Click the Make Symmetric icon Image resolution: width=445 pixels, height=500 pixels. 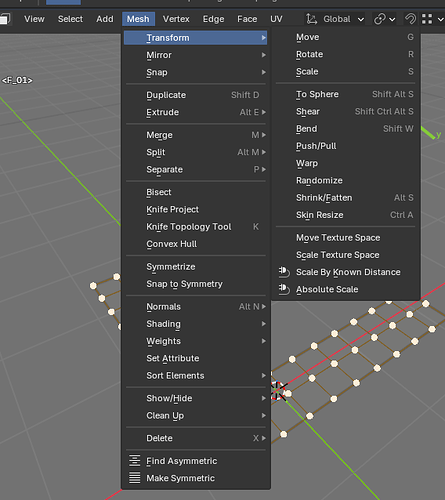coord(135,478)
